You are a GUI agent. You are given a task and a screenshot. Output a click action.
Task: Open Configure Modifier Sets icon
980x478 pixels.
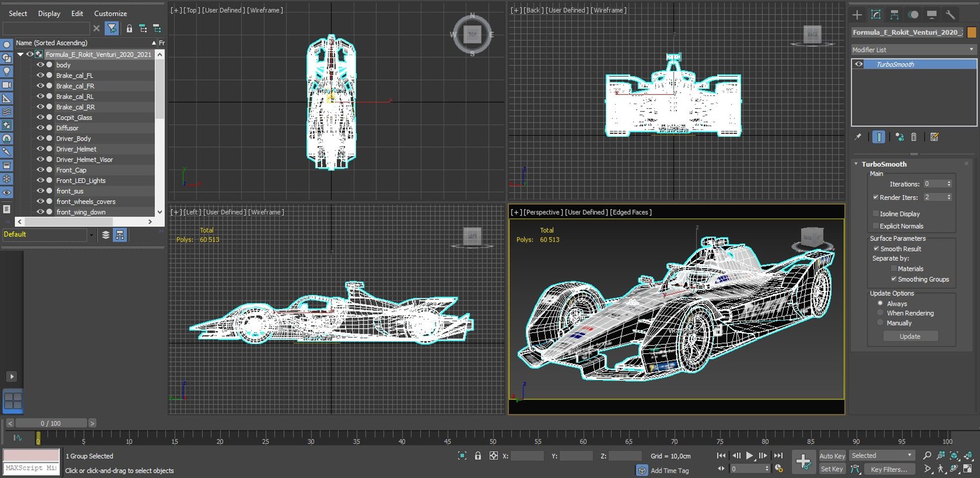pyautogui.click(x=935, y=137)
